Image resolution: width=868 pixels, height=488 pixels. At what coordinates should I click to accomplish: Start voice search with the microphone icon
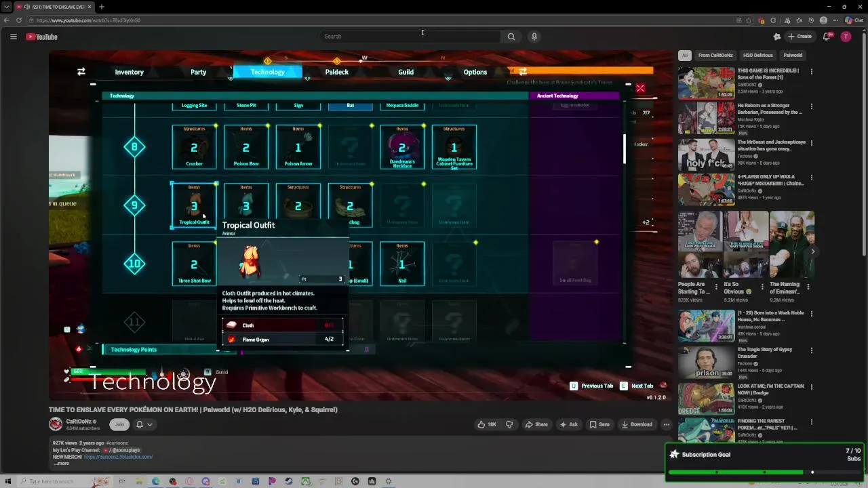[x=534, y=37]
